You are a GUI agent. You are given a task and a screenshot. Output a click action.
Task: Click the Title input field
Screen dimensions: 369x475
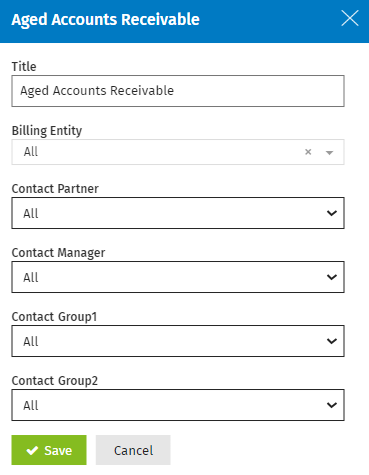(x=178, y=91)
